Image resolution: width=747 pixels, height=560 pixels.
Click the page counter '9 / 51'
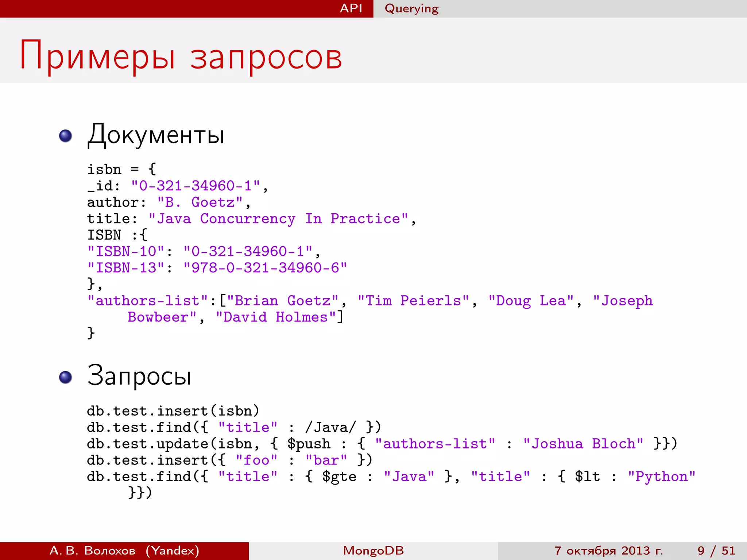click(x=716, y=551)
